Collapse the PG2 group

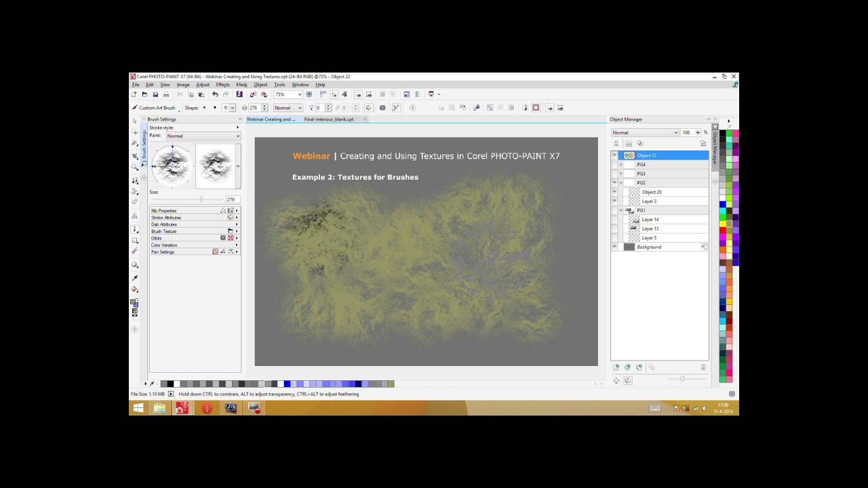pyautogui.click(x=621, y=183)
